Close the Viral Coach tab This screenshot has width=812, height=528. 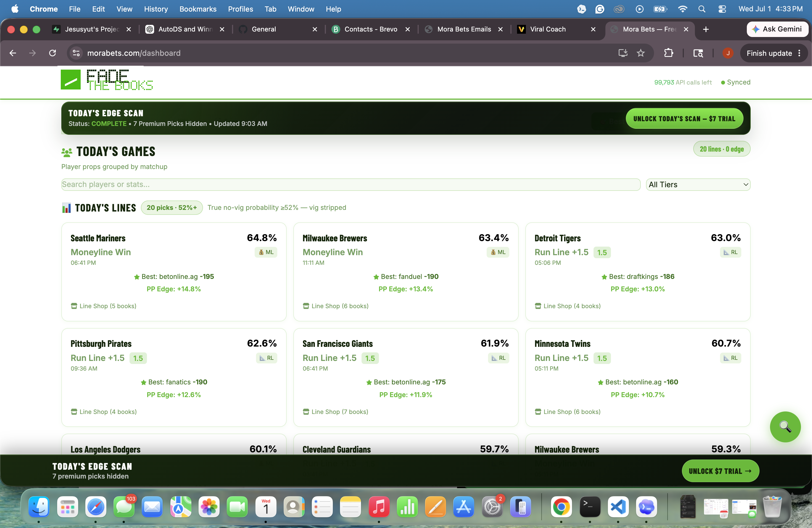593,29
